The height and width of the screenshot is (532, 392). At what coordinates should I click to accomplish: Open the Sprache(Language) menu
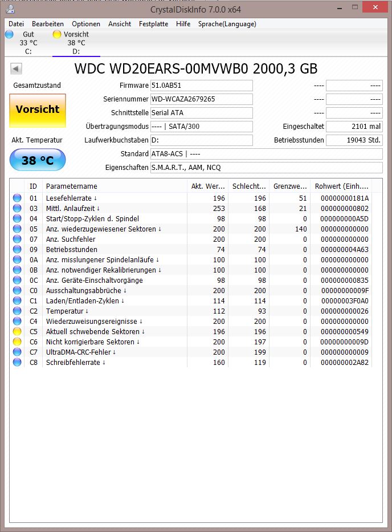(227, 24)
